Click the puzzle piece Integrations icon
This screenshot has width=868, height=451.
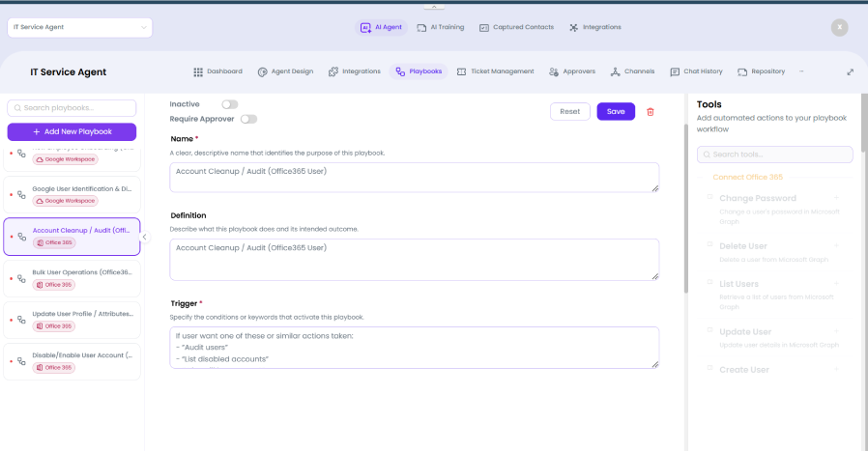coord(333,71)
